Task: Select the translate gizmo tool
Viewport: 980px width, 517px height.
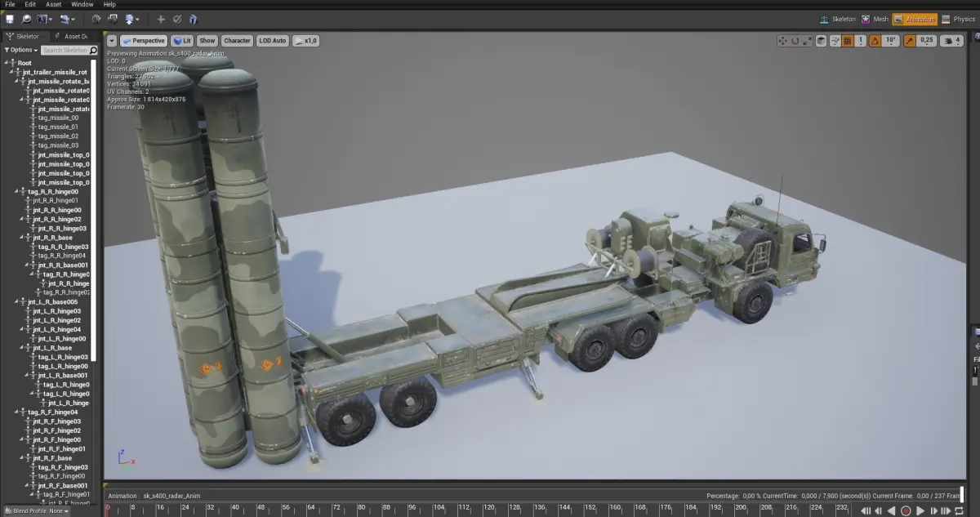Action: tap(782, 40)
